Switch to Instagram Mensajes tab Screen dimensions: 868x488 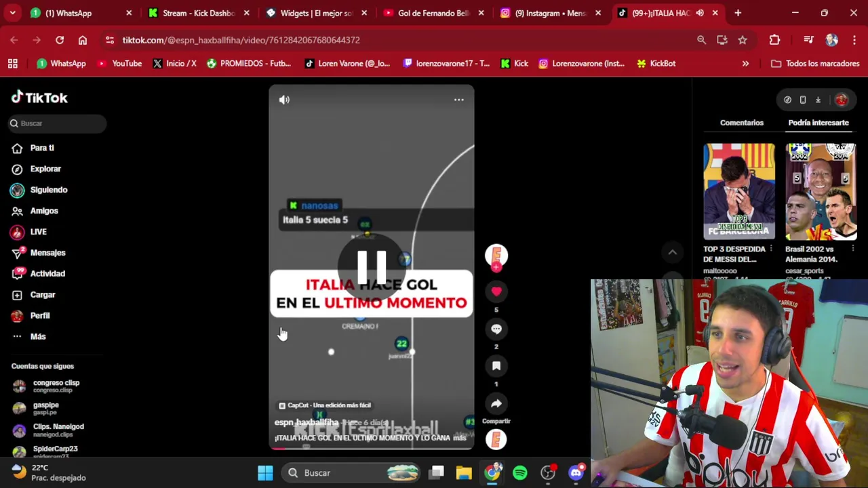[552, 13]
